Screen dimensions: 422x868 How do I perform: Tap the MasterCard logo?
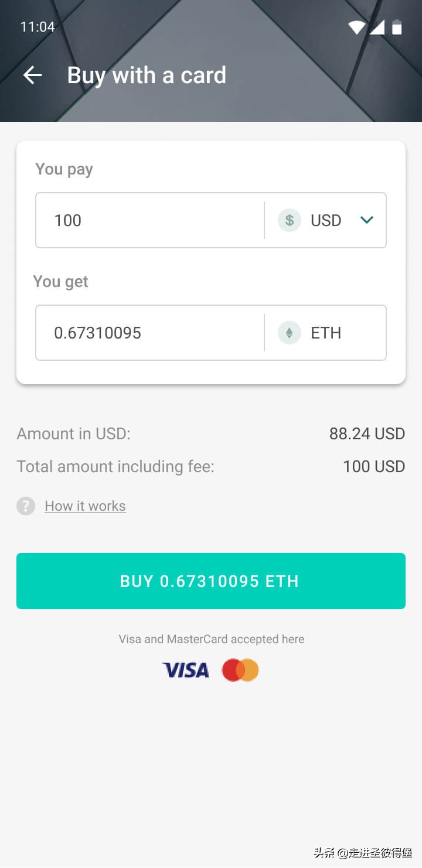240,670
